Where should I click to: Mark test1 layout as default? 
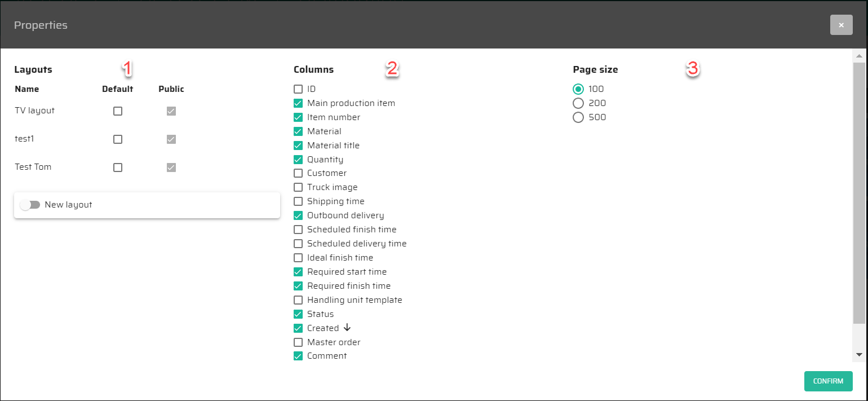[118, 139]
